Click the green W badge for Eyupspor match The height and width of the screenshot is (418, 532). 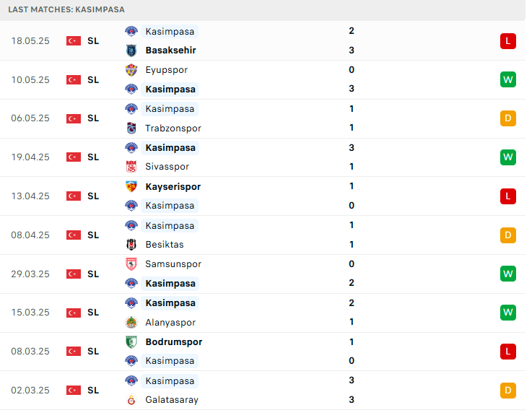coord(508,79)
